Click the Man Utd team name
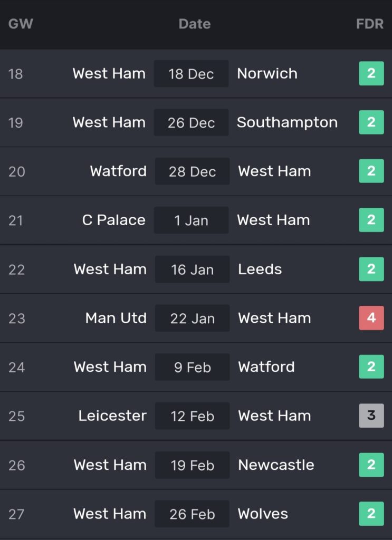 pos(116,318)
